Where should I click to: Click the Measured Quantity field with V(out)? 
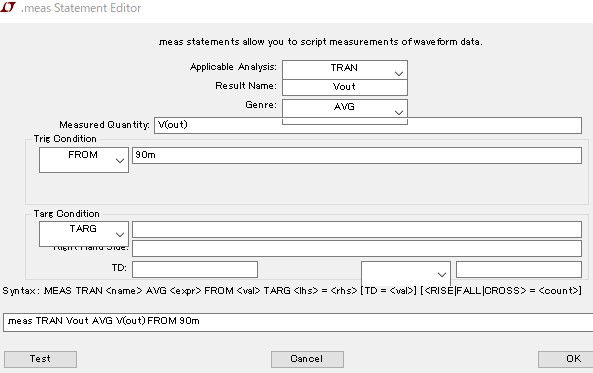pyautogui.click(x=368, y=125)
